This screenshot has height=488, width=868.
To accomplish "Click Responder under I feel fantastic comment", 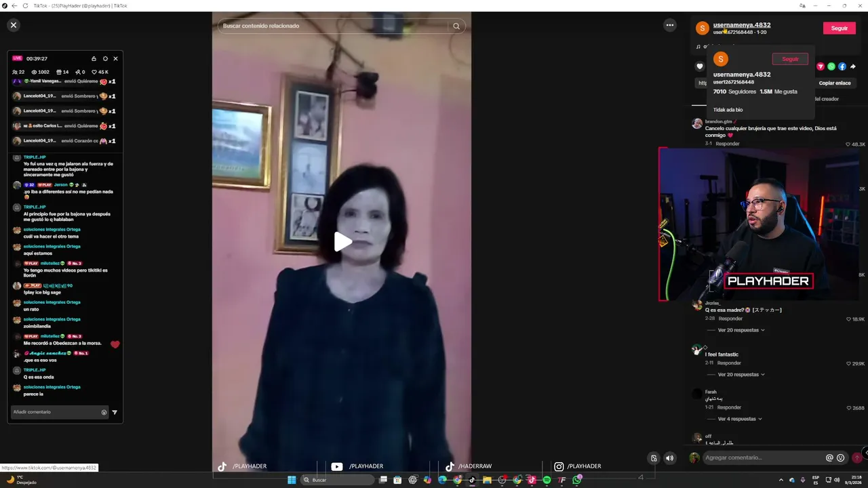I will [x=729, y=363].
